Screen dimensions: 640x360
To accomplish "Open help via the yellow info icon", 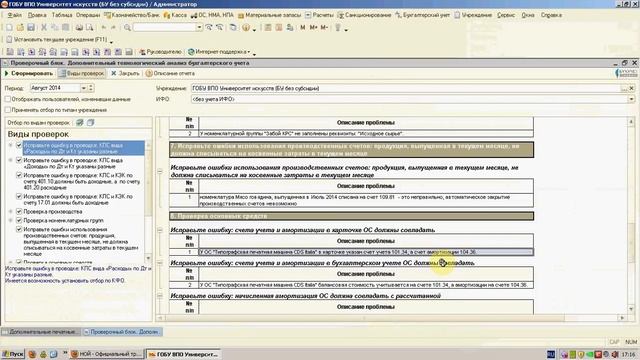I will 246,27.
